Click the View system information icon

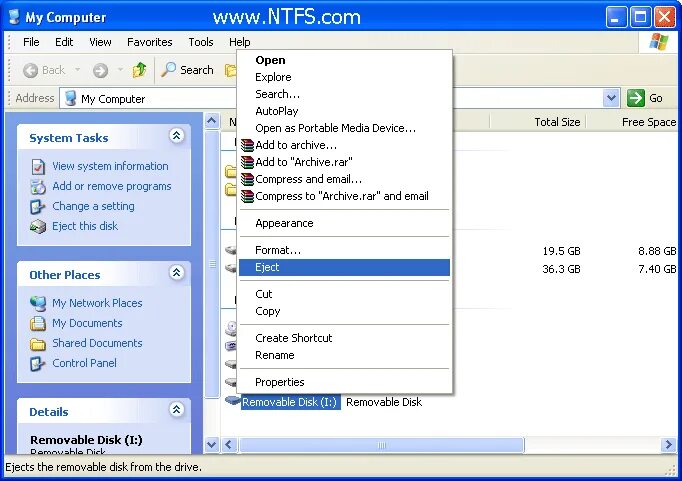click(38, 167)
